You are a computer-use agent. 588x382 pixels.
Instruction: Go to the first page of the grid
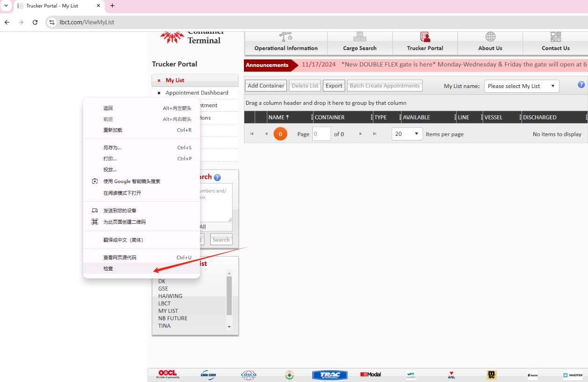(252, 134)
